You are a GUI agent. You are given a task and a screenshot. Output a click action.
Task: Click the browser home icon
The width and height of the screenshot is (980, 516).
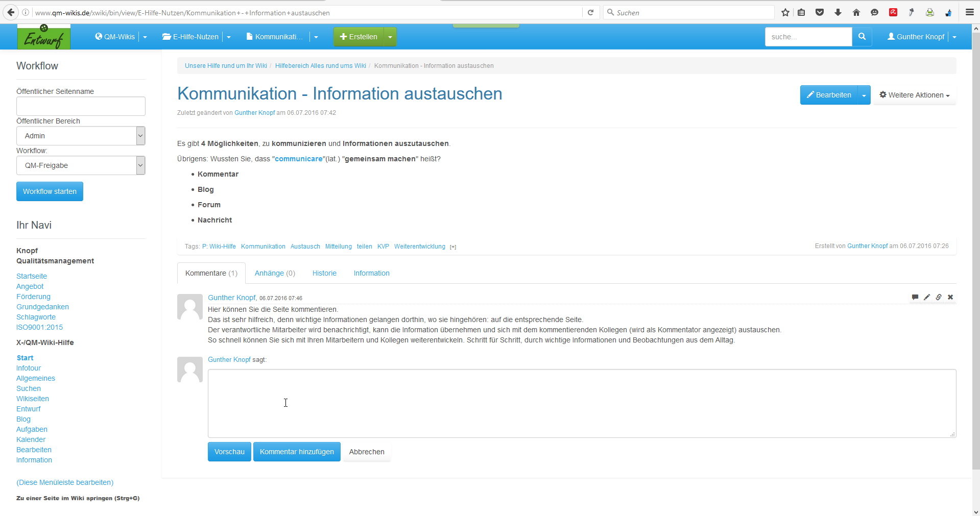click(856, 13)
